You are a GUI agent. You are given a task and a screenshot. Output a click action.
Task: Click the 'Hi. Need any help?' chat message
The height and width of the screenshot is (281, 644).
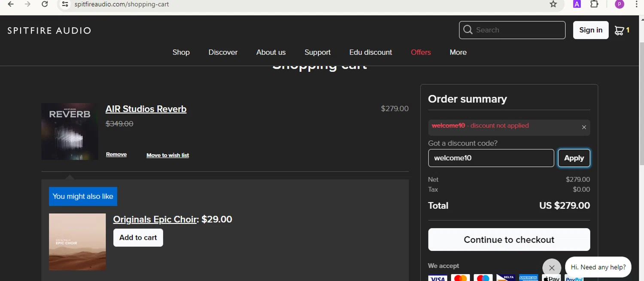[598, 267]
